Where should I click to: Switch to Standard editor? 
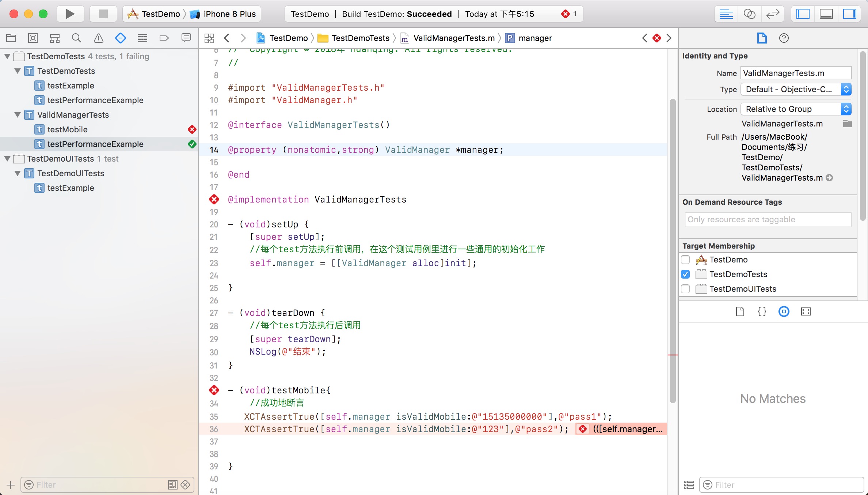click(726, 14)
